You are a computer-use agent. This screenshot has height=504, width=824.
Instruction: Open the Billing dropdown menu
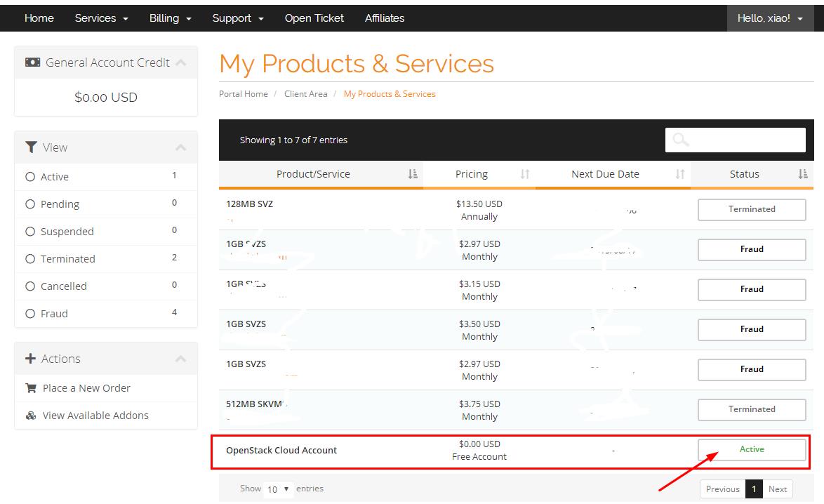[x=171, y=18]
